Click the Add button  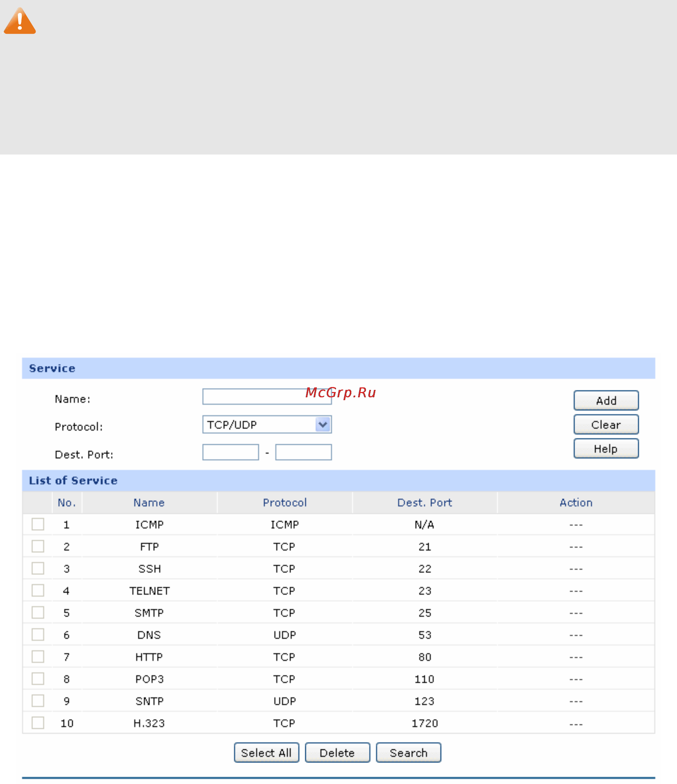click(606, 400)
